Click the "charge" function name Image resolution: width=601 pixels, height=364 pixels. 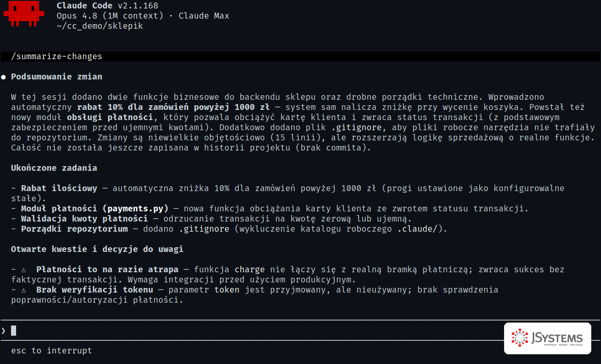point(250,270)
